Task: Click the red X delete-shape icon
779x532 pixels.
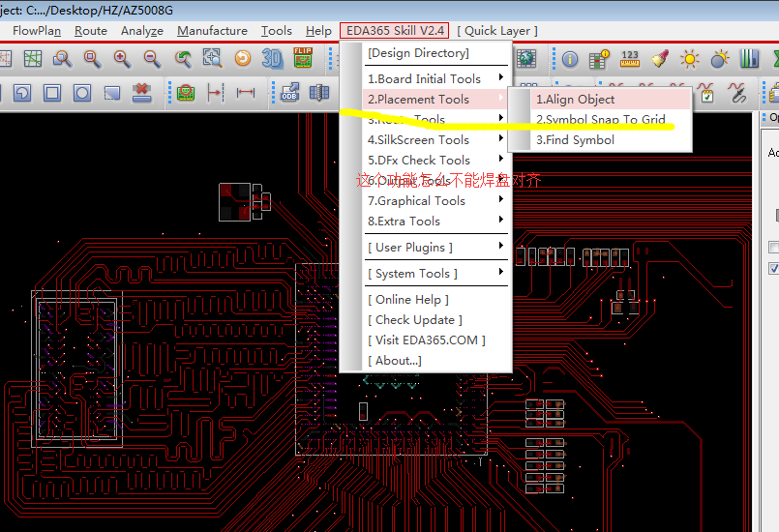Action: click(142, 93)
